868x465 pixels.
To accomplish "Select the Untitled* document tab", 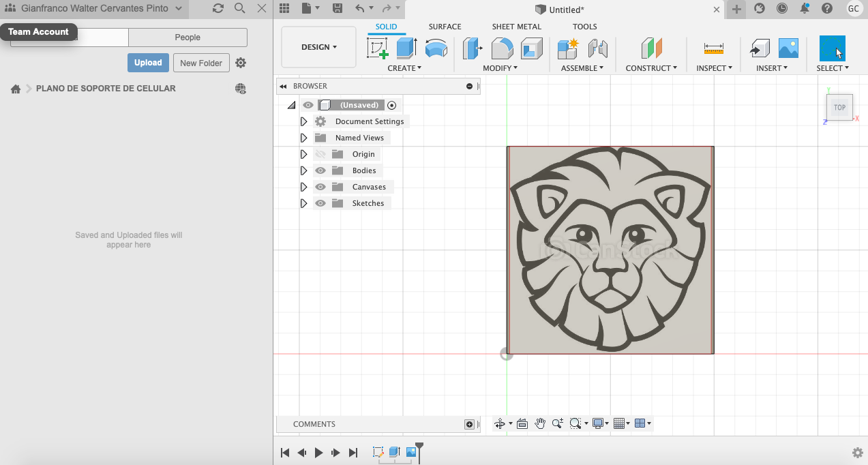I will pyautogui.click(x=567, y=10).
